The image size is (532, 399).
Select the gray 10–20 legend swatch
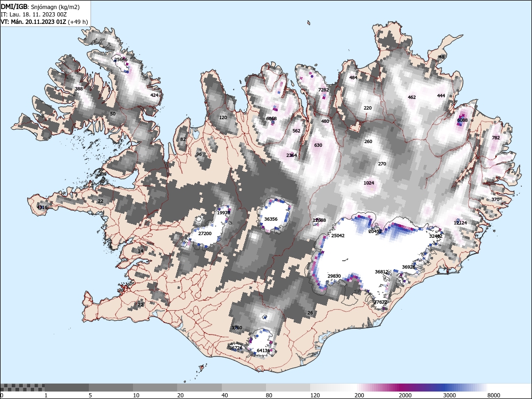(x=155, y=387)
